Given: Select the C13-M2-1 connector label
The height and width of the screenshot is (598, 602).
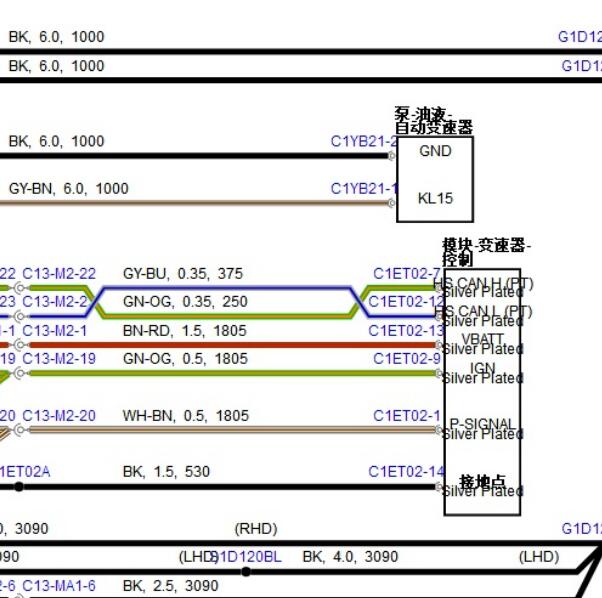Looking at the screenshot, I should (55, 330).
